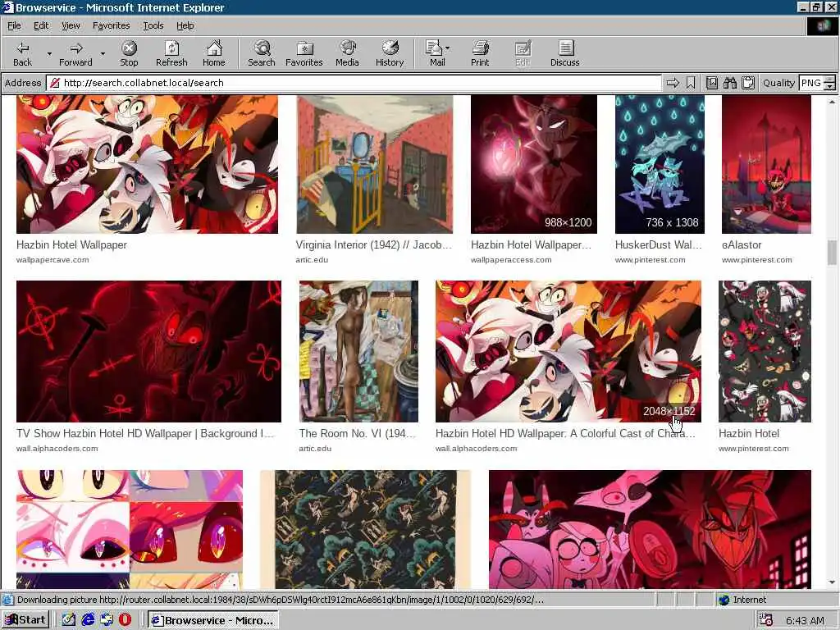Open the Hazbin Hotel Wallpaper wallpapercave.com thumbnail

(148, 164)
